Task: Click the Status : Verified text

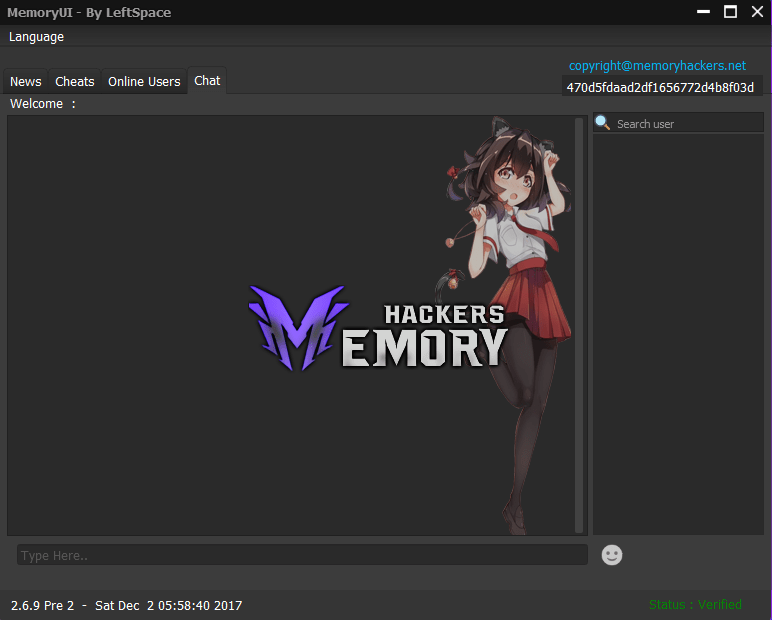Action: [x=695, y=604]
